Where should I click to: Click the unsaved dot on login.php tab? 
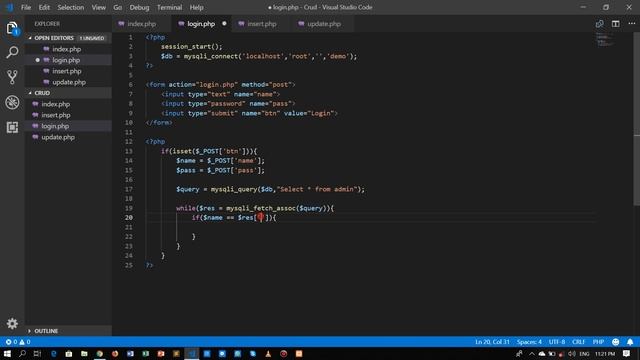pos(224,24)
